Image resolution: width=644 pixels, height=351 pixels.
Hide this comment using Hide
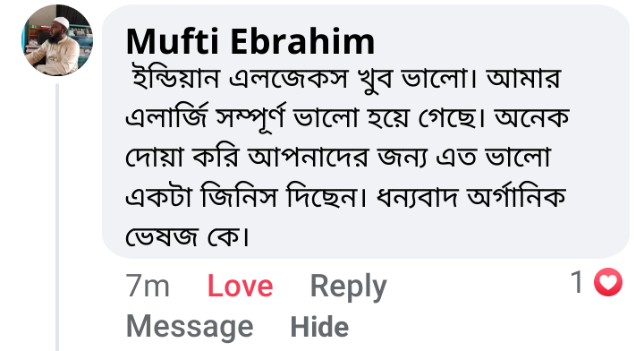(x=319, y=327)
